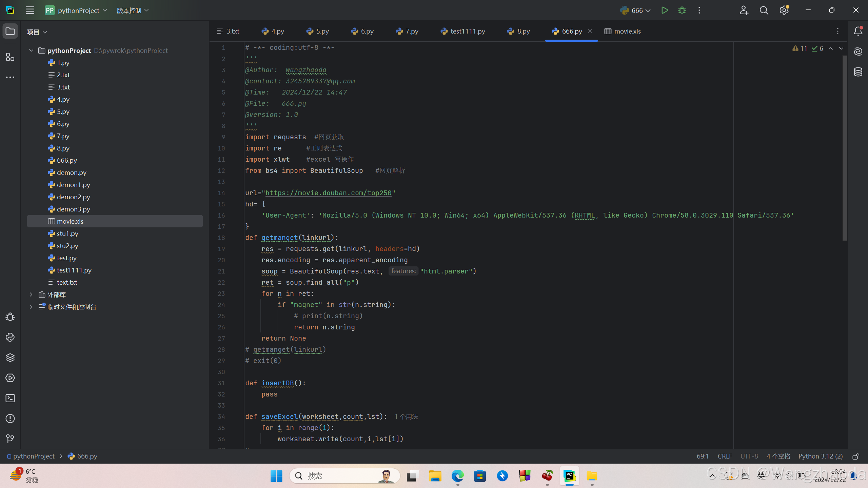Close the 666.py editor tab

pyautogui.click(x=590, y=31)
